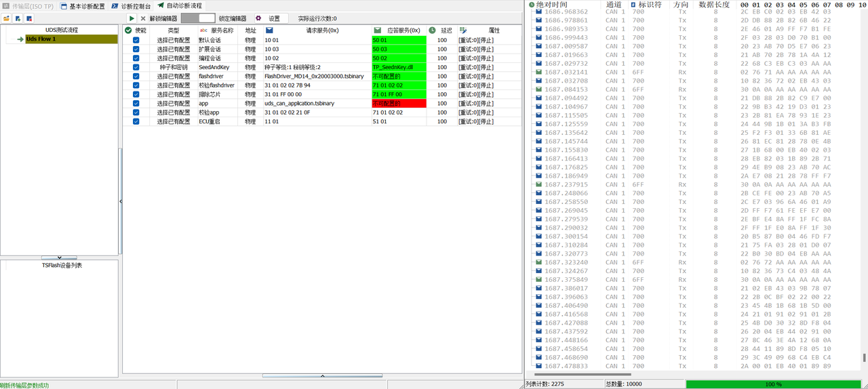
Task: Click request cell 31 01 FF 00 00
Action: point(317,94)
